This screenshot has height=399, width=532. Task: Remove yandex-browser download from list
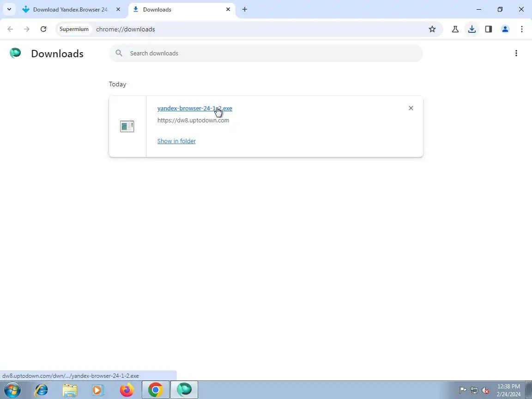pos(411,108)
